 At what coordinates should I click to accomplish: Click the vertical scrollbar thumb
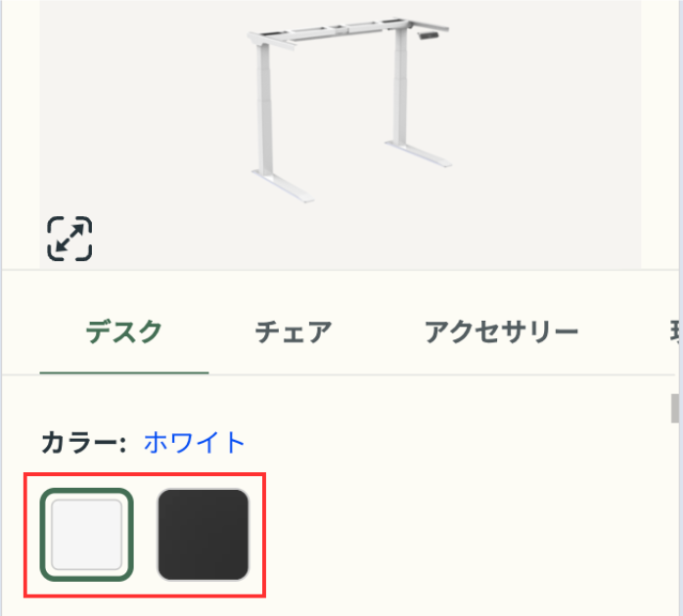675,408
